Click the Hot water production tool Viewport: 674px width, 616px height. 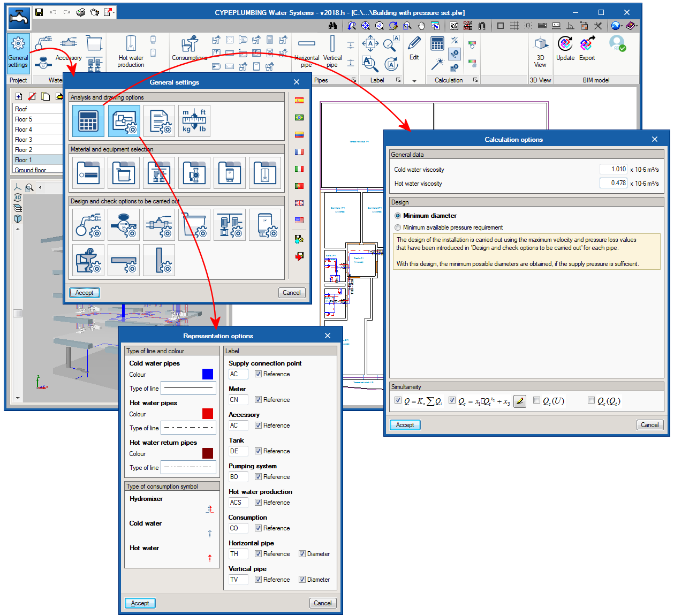pyautogui.click(x=131, y=52)
